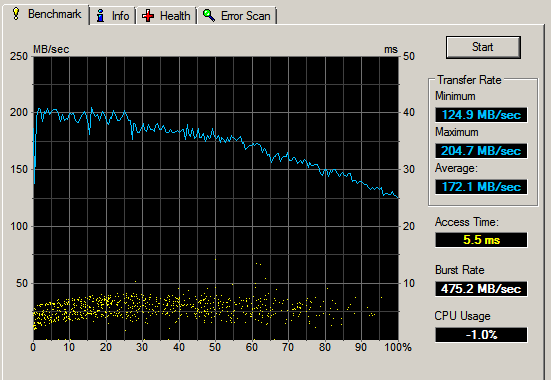Click the lightbulb icon on Benchmark tab
The image size is (551, 380).
(x=16, y=13)
